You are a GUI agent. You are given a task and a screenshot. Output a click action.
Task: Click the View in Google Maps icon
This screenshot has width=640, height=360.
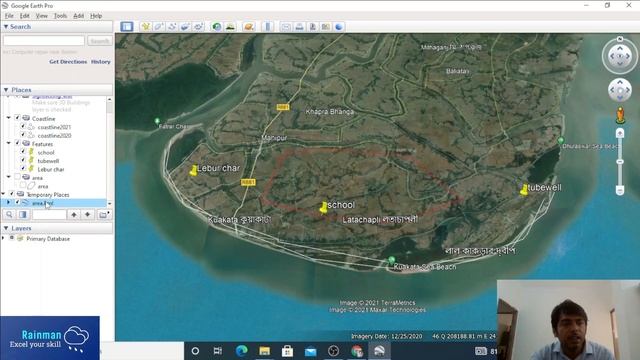coord(326,27)
